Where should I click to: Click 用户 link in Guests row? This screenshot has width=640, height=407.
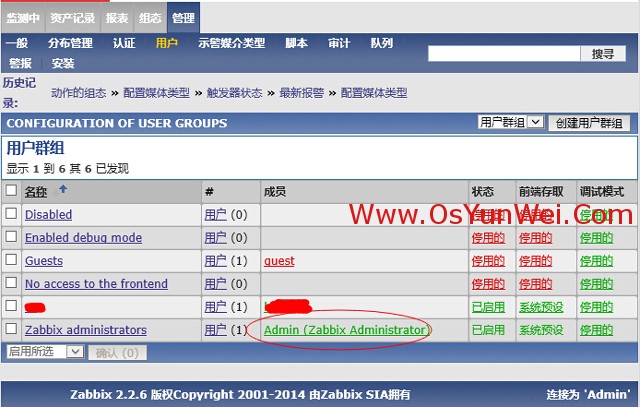tap(216, 261)
